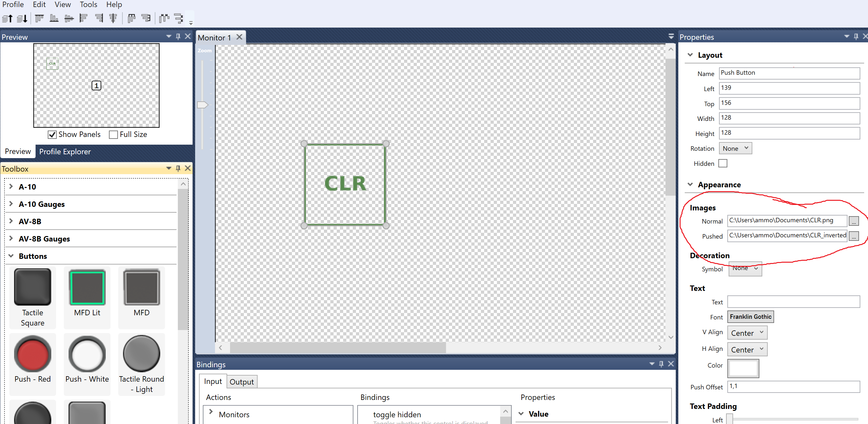This screenshot has width=868, height=424.
Task: Click the Send Backward layer icon
Action: [x=22, y=19]
